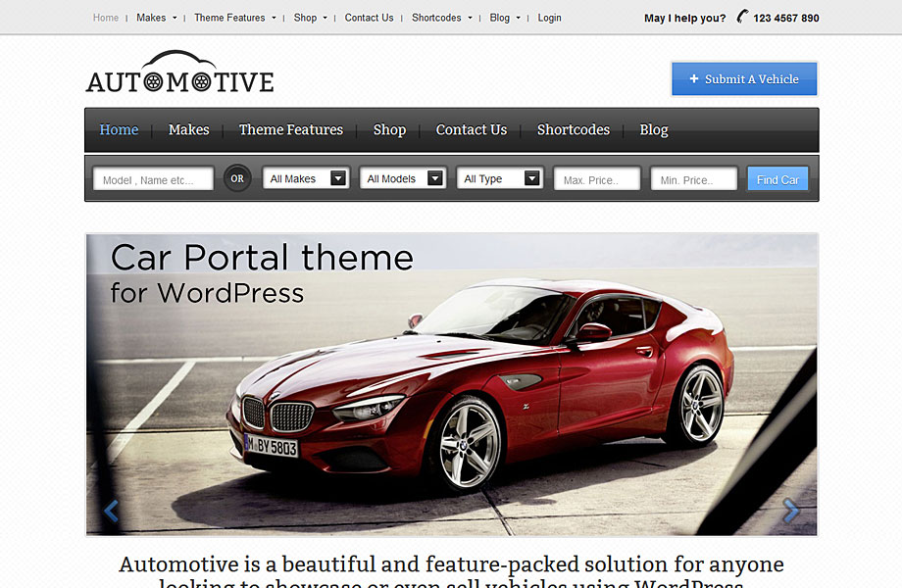902x588 pixels.
Task: Select Makes in main navigation
Action: pyautogui.click(x=188, y=130)
